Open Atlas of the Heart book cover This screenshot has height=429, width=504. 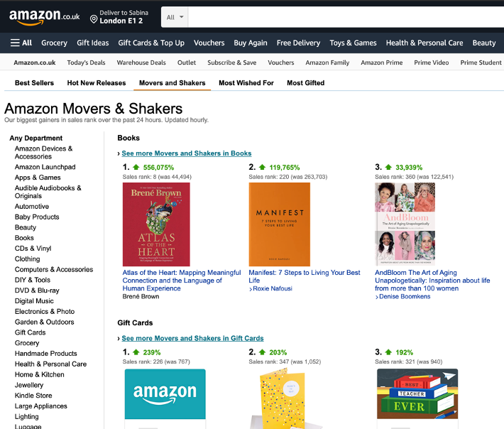156,224
